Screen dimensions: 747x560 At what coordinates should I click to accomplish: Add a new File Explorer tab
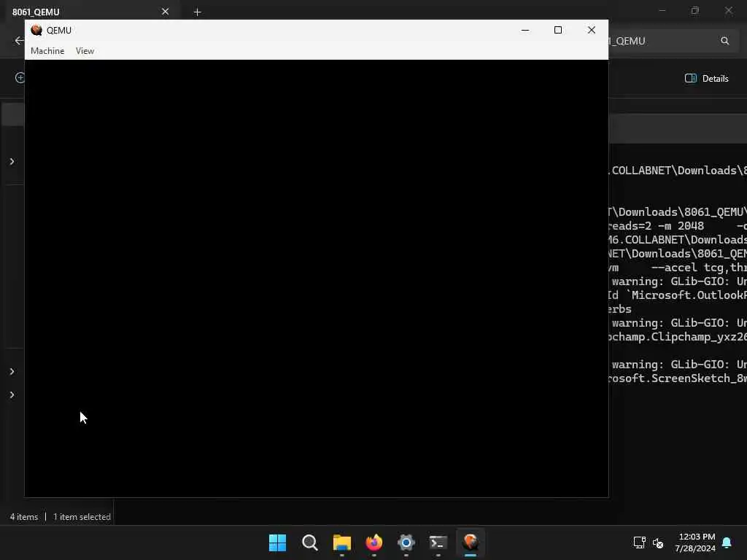pos(197,12)
